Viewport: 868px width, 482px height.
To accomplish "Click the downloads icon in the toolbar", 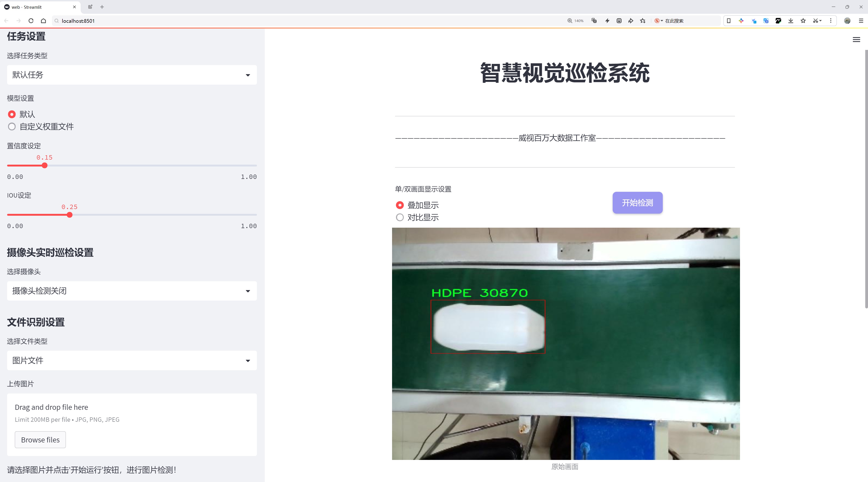I will click(791, 20).
